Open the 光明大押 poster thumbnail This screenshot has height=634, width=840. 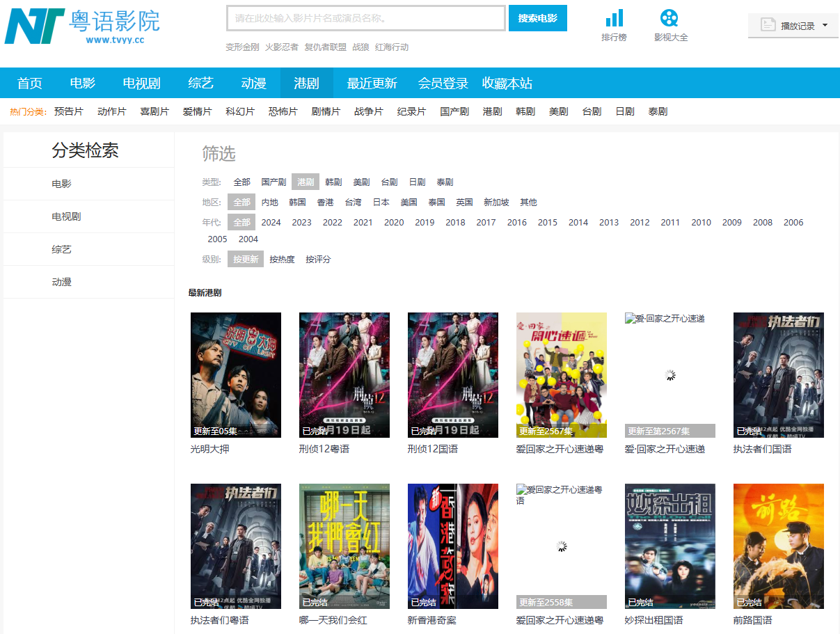pyautogui.click(x=236, y=375)
